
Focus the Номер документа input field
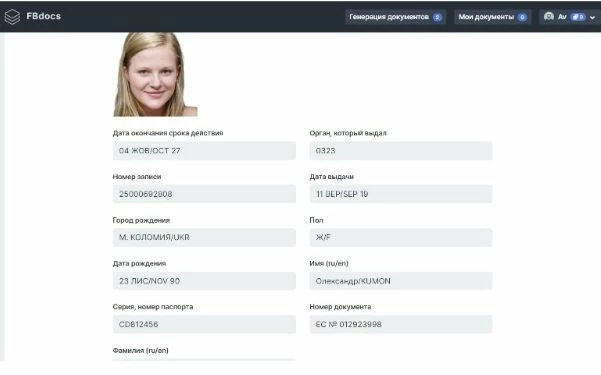(x=401, y=324)
